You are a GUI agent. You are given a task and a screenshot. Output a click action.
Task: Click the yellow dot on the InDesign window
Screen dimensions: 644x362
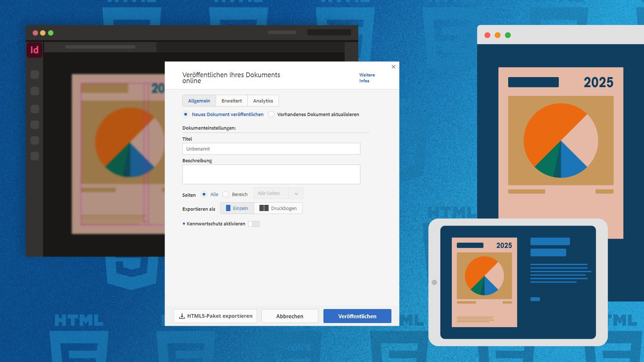[43, 33]
